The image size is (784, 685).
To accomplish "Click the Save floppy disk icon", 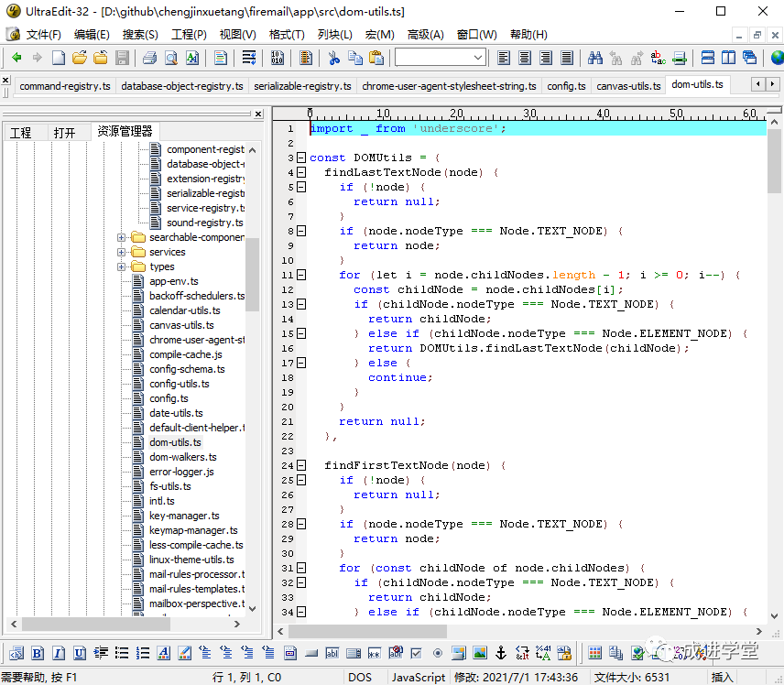I will coord(122,58).
